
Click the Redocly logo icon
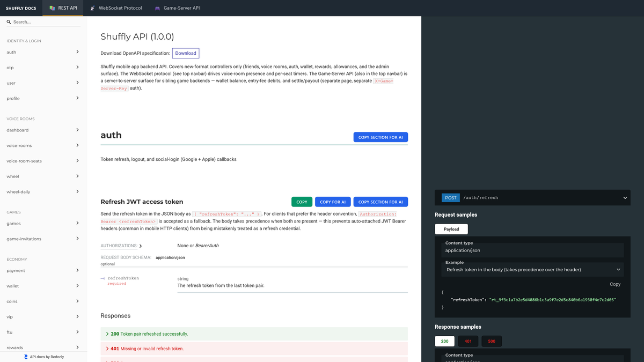pos(26,357)
